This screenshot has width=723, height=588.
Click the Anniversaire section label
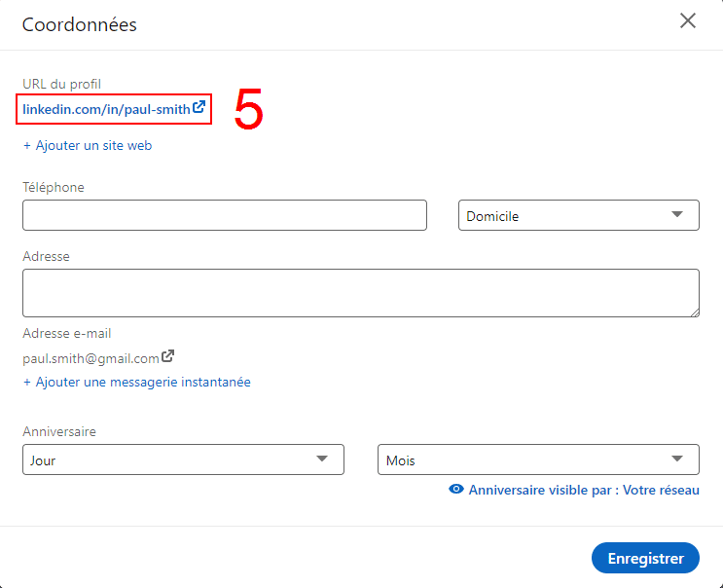click(59, 431)
